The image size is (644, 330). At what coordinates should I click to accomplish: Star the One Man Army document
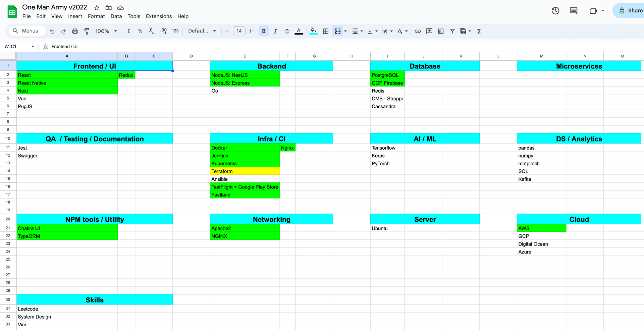click(x=97, y=7)
